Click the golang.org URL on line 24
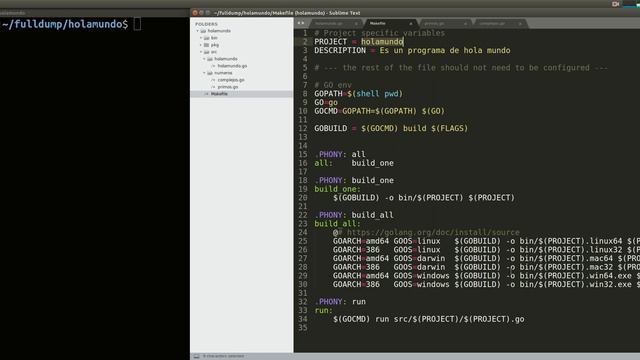 point(433,232)
